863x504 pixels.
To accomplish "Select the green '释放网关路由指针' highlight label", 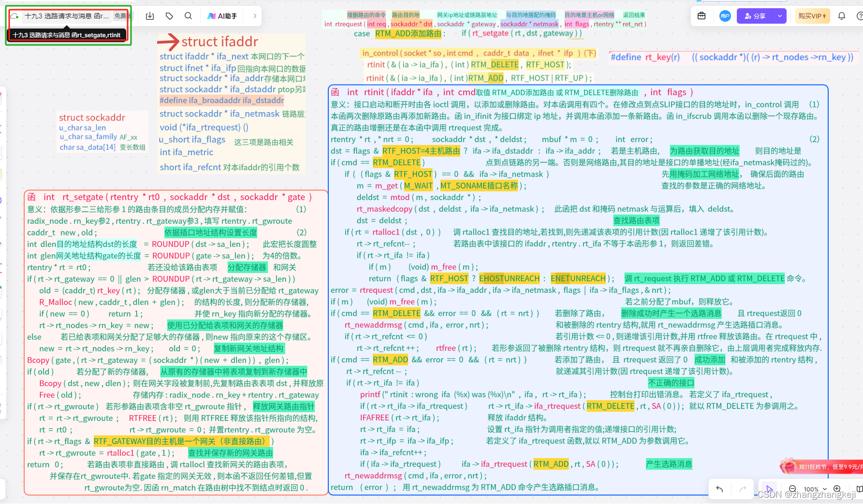I will coord(284,406).
